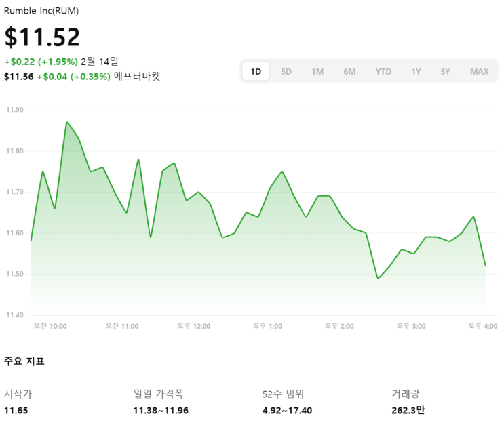Select the MAX range tab

tap(480, 71)
